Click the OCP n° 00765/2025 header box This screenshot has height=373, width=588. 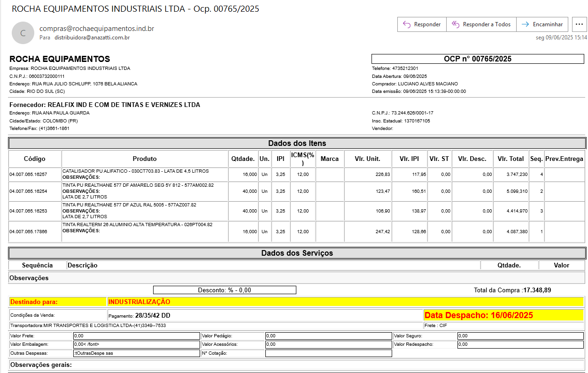[x=477, y=59]
